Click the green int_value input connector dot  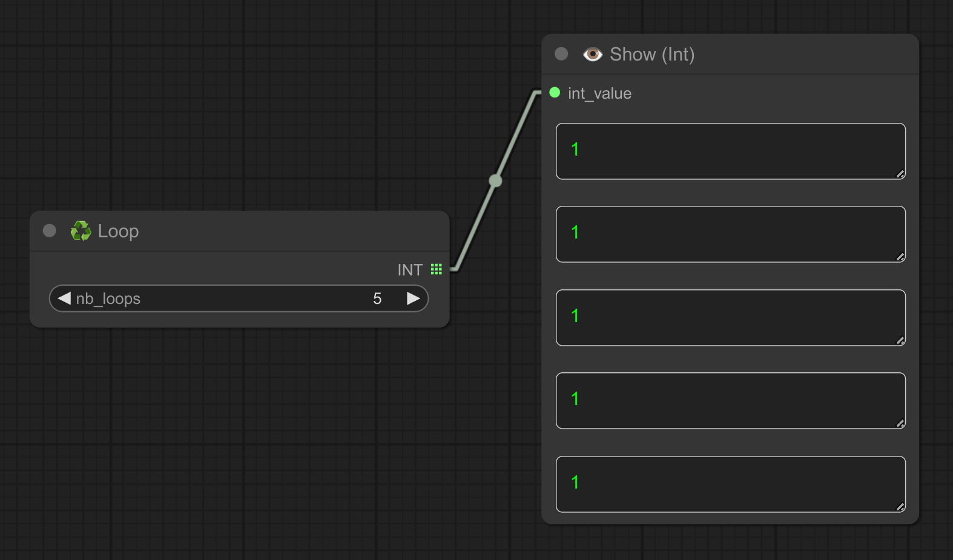(x=555, y=93)
